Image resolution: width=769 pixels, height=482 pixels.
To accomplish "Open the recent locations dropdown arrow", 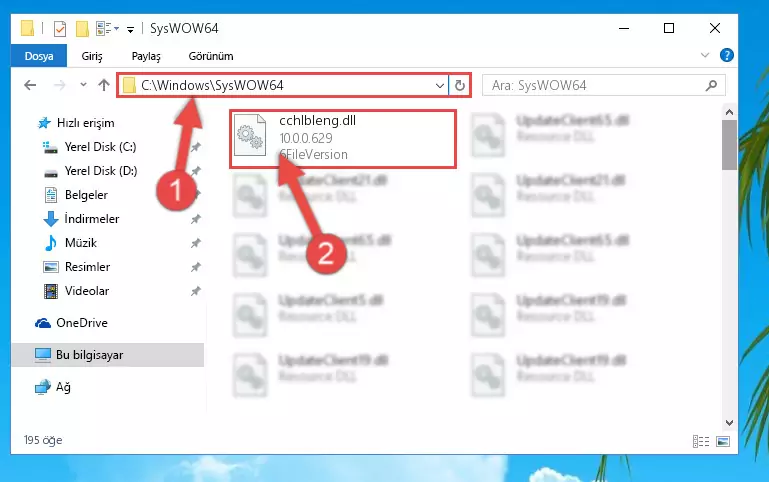I will [83, 85].
